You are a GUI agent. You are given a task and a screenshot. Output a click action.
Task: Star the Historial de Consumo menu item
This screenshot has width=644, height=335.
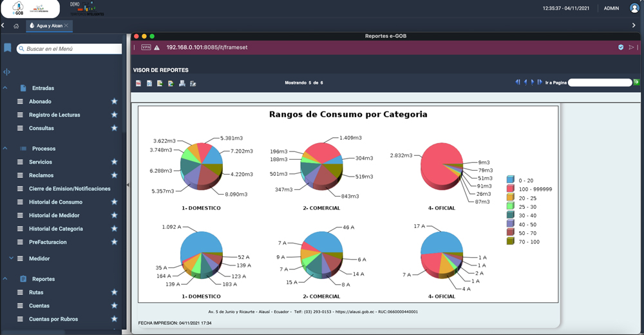point(114,202)
